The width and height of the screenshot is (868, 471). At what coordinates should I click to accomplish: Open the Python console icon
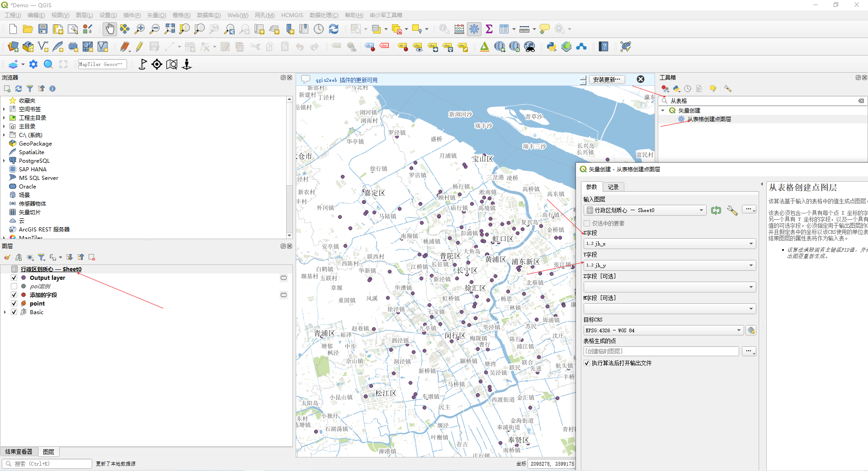[551, 47]
